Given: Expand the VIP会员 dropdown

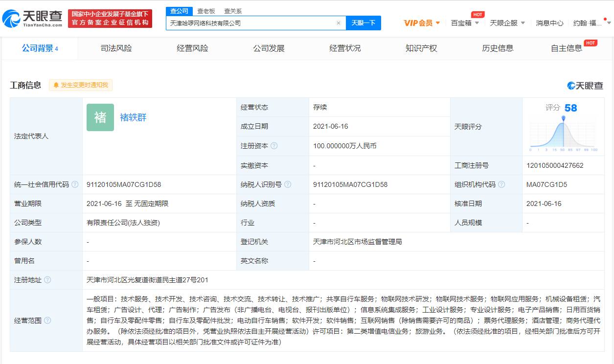Looking at the screenshot, I should point(422,23).
